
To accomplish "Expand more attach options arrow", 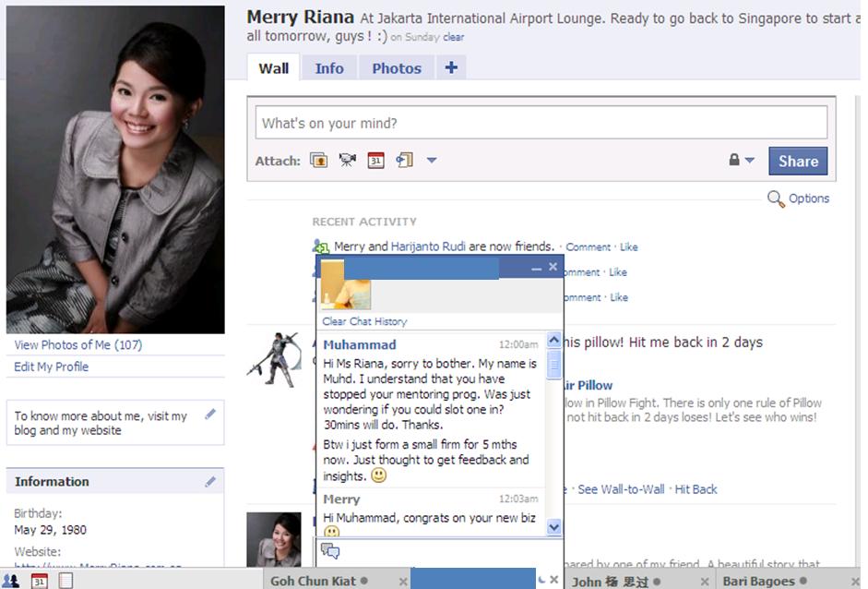I will click(432, 160).
